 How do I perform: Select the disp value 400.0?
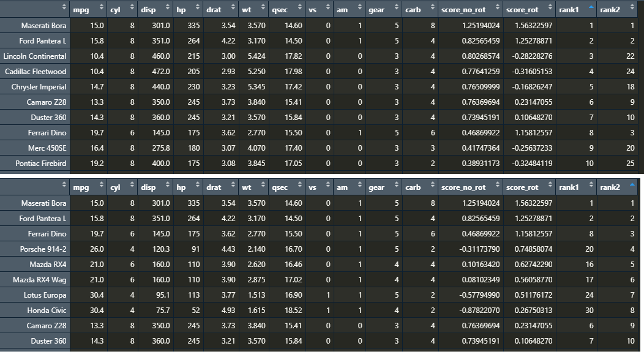click(161, 164)
